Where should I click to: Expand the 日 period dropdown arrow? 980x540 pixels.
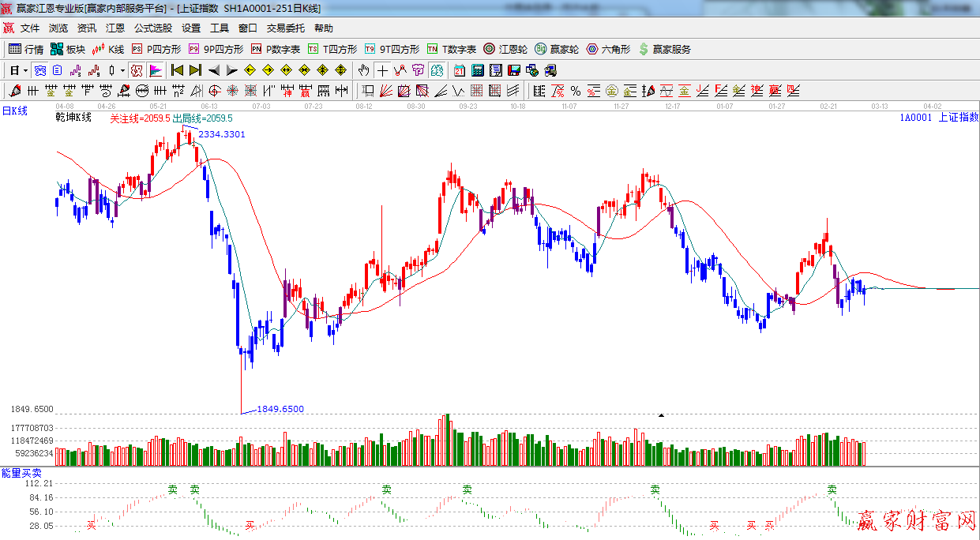coord(25,70)
